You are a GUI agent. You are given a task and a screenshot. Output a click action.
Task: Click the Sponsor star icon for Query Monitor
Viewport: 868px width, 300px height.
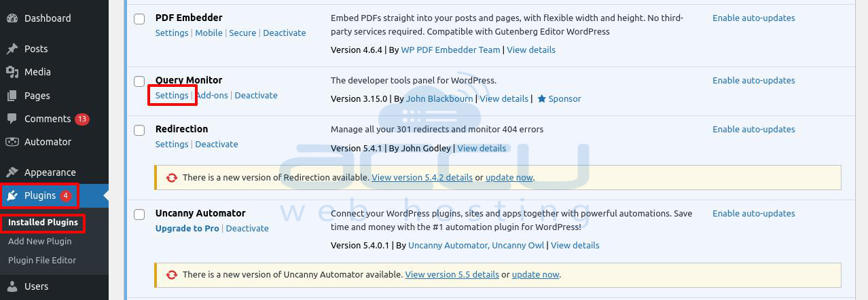542,98
